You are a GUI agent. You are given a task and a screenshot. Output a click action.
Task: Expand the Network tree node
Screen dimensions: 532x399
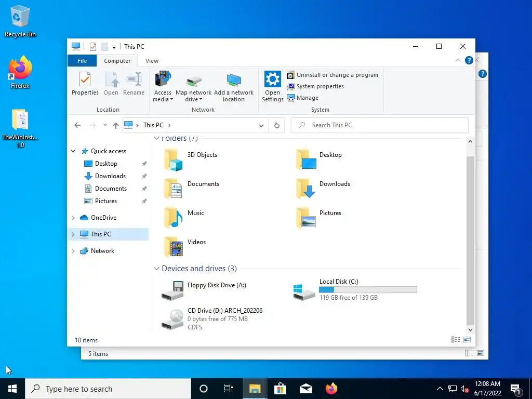point(73,251)
